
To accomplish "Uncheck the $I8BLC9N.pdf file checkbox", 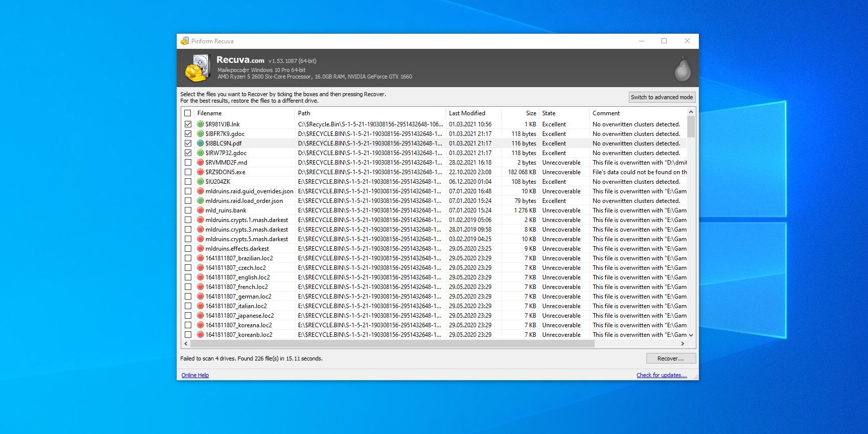I will [x=188, y=143].
